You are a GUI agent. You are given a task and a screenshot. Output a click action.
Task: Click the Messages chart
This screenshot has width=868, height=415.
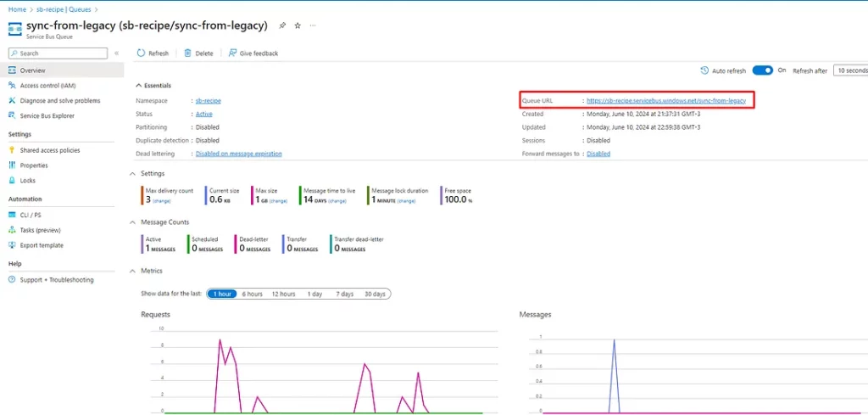(x=693, y=370)
